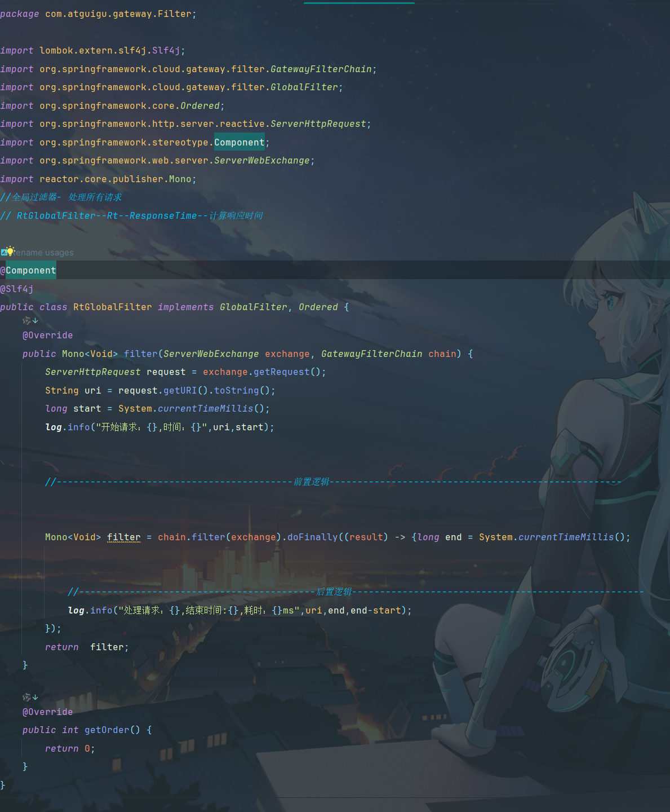Click GlobalFilter after implements keyword
This screenshot has height=812, width=670.
point(254,307)
